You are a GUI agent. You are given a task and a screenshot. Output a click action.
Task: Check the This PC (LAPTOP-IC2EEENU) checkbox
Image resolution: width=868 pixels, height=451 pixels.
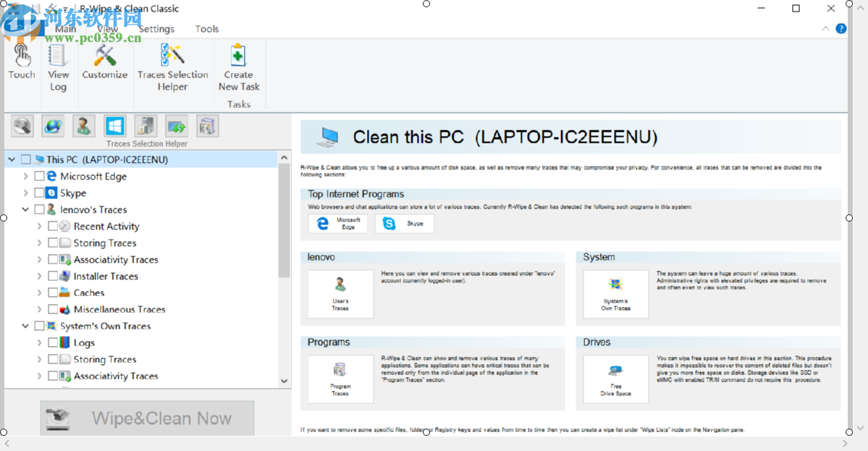pos(26,159)
